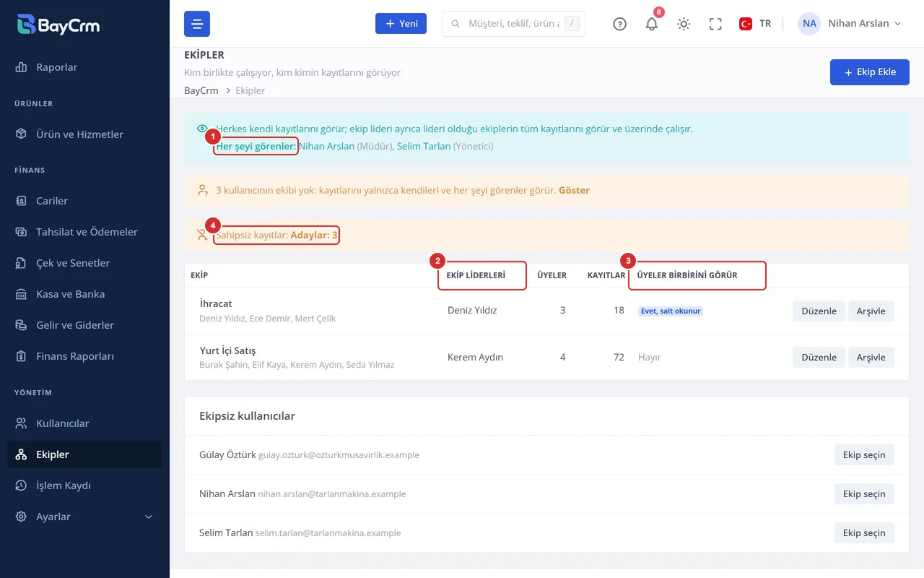Go to Ürün ve Hizmetler

84,134
